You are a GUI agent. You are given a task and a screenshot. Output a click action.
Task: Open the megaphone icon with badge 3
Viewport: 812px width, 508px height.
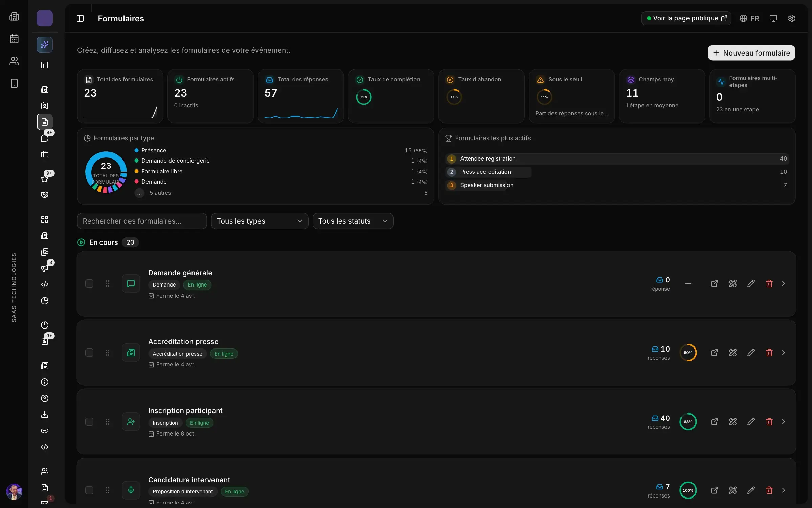point(45,268)
